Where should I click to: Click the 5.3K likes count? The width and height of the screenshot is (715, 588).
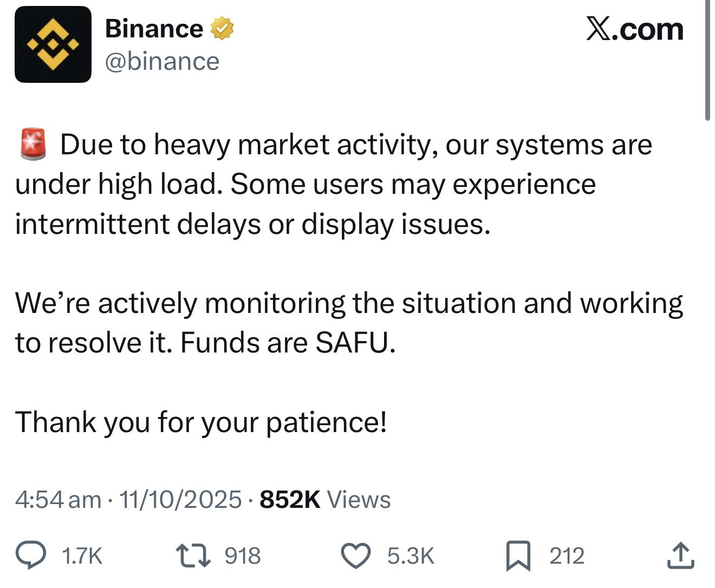coord(411,556)
